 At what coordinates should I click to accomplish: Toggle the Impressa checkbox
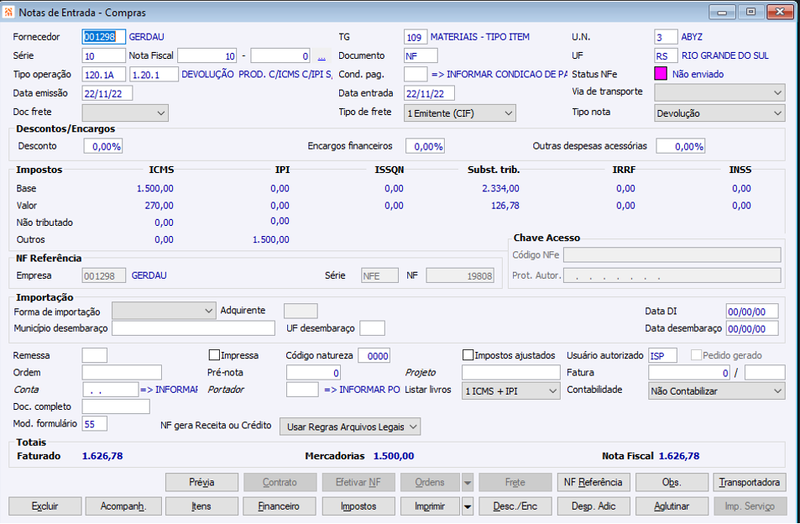(214, 355)
